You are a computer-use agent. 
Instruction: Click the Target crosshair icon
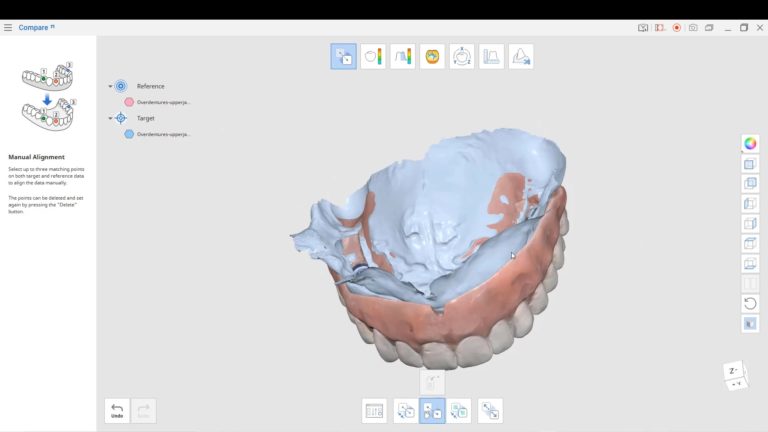coord(120,118)
